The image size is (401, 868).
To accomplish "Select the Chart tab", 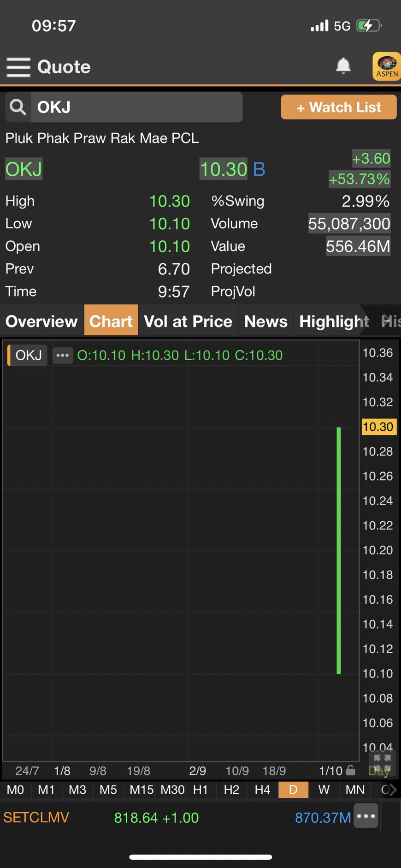I will (x=111, y=321).
